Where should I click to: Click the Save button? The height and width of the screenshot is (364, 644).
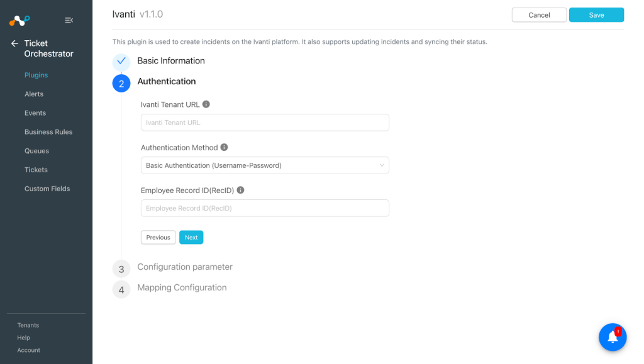pyautogui.click(x=596, y=14)
